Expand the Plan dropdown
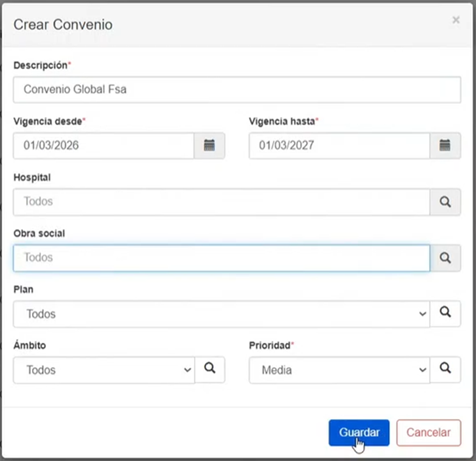 pos(221,314)
